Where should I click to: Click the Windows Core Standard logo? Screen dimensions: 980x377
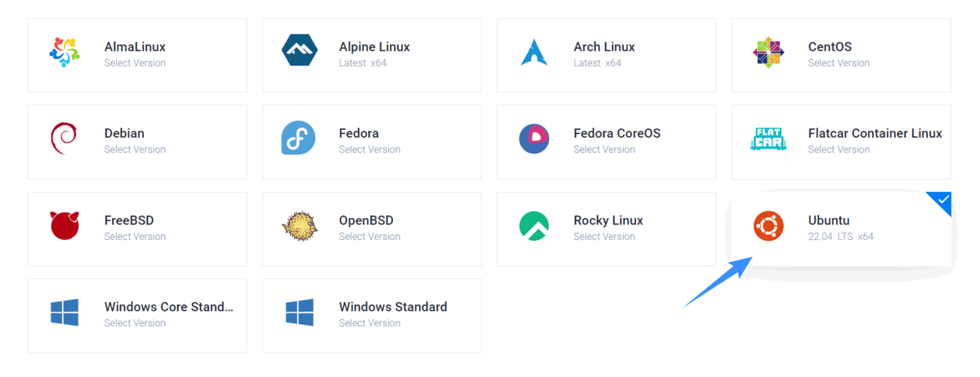pos(65,312)
